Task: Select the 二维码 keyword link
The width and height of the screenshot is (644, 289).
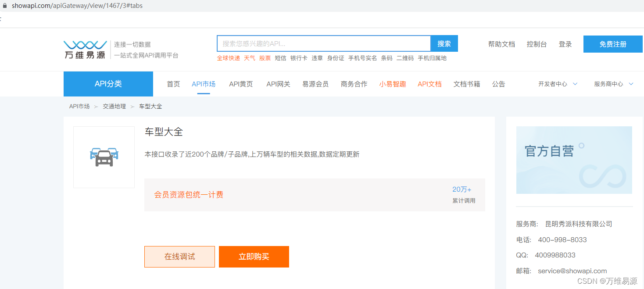Action: click(405, 58)
